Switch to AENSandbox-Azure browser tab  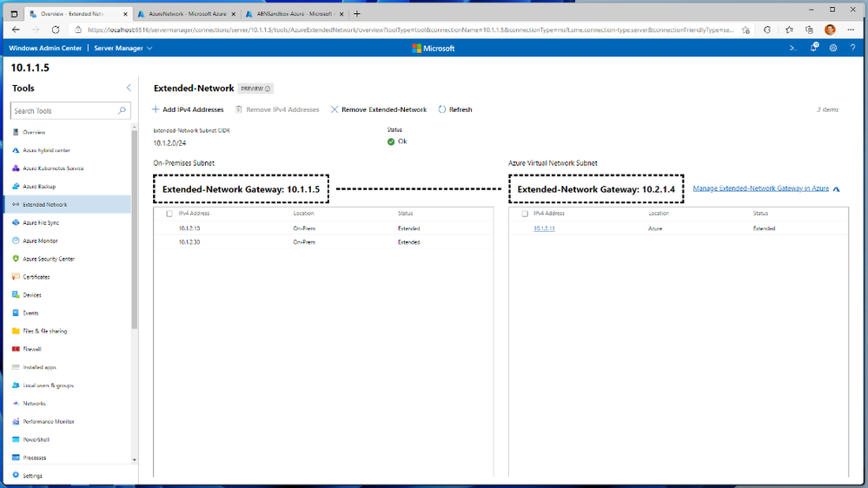point(295,14)
